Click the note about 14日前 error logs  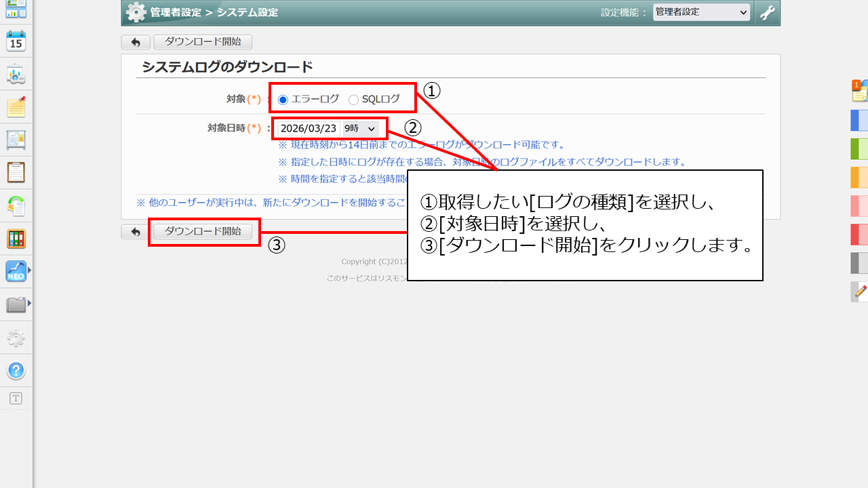pos(422,144)
